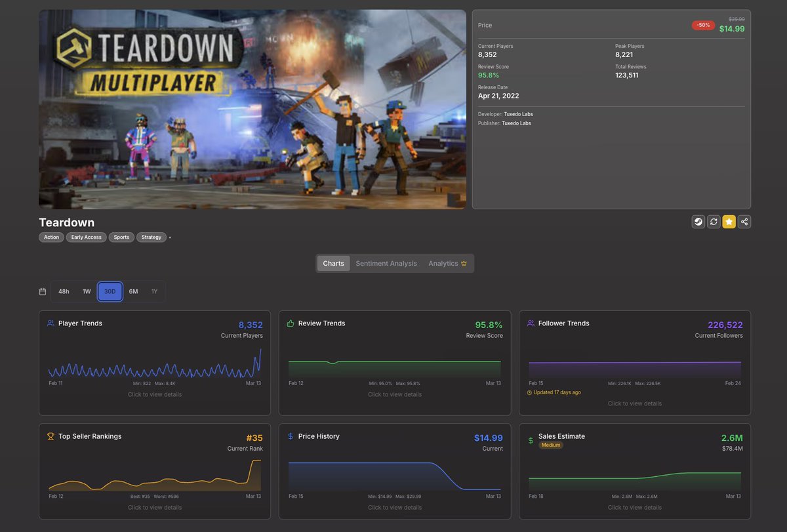Click the clock icon by Updated 17 days ago
The image size is (787, 532).
530,392
